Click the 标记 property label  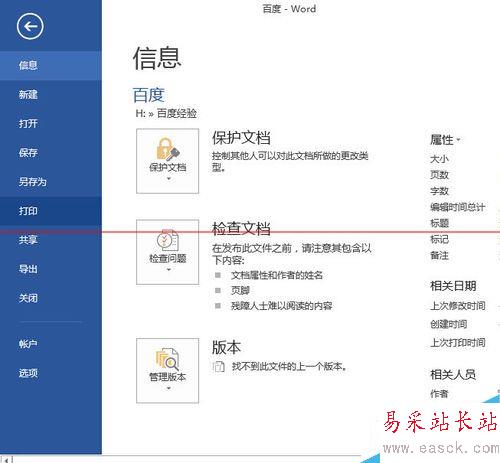[439, 239]
